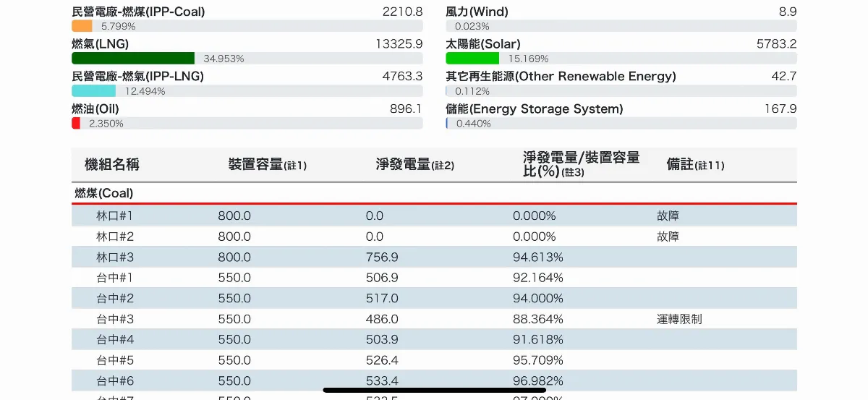Image resolution: width=868 pixels, height=400 pixels.
Task: Click the 運轉限制 remark for 台中#3
Action: (x=679, y=319)
